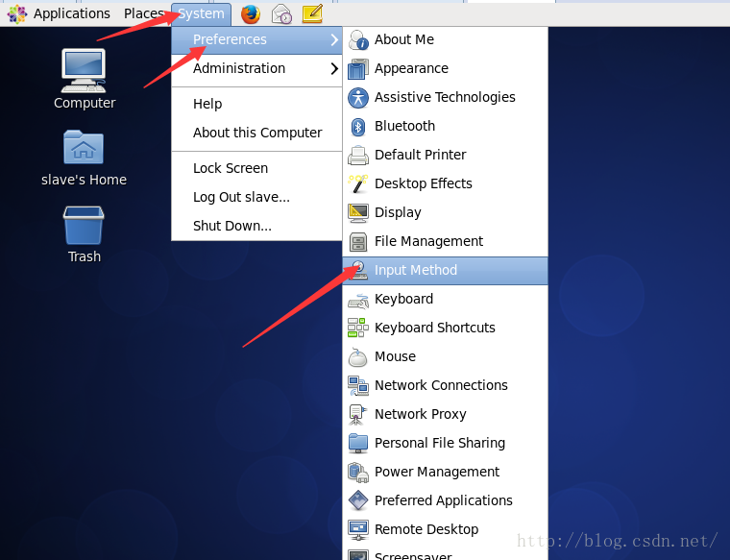Click the Network Connections icon

[x=358, y=386]
